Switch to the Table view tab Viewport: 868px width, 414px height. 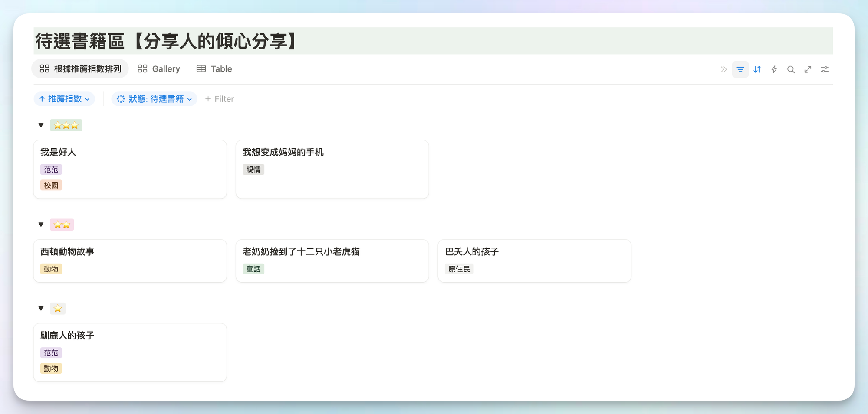pos(214,69)
